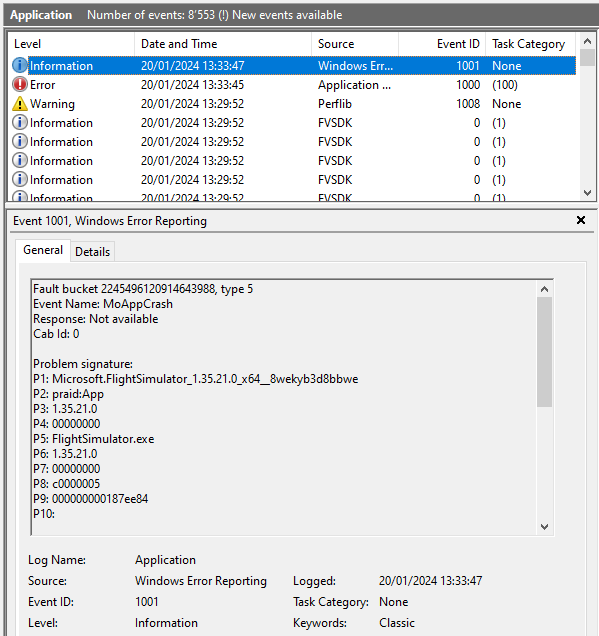
Task: Sort events by the Level column
Action: 71,44
